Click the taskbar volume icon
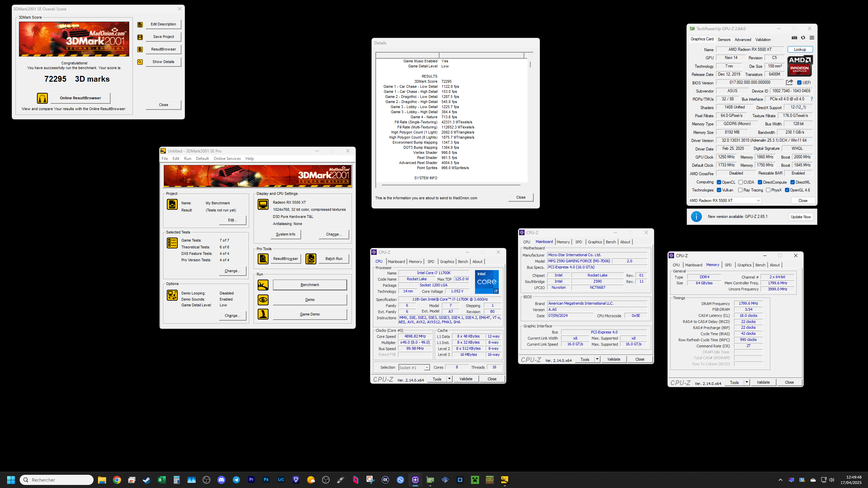 (831, 480)
